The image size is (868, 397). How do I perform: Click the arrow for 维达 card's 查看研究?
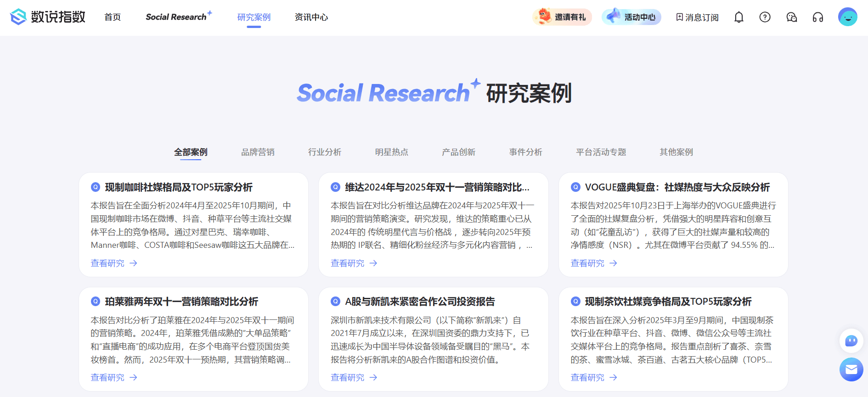[373, 263]
